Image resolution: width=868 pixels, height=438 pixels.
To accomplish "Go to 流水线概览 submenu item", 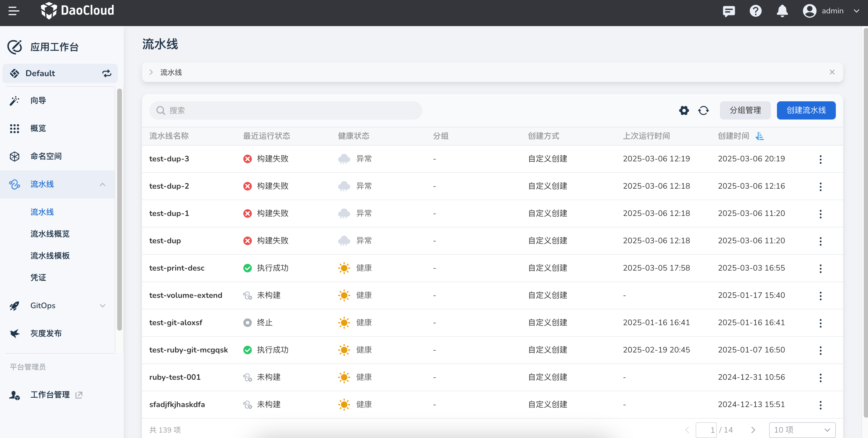I will pos(50,234).
